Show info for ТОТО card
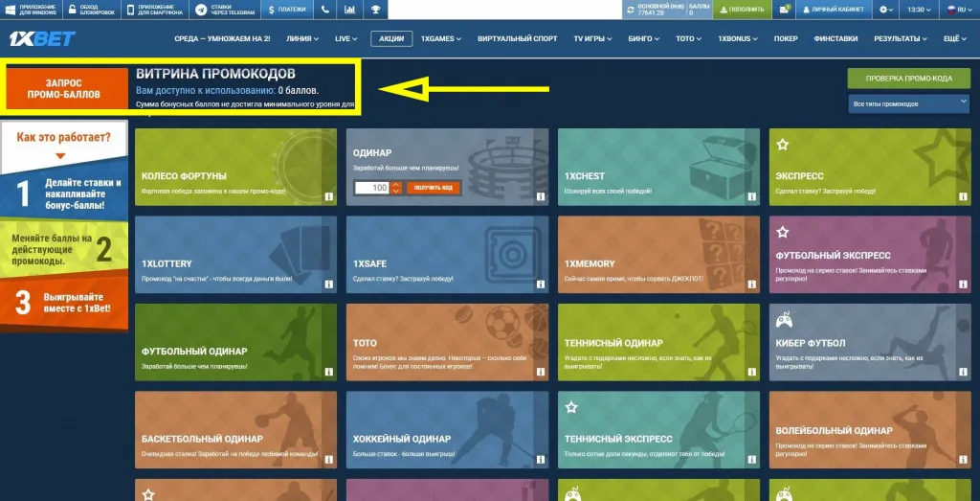This screenshot has width=980, height=501. (540, 372)
